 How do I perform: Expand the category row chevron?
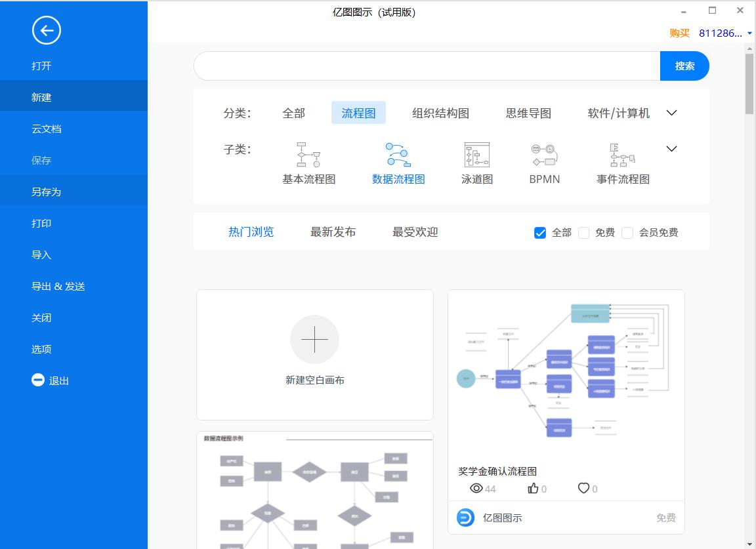click(671, 112)
